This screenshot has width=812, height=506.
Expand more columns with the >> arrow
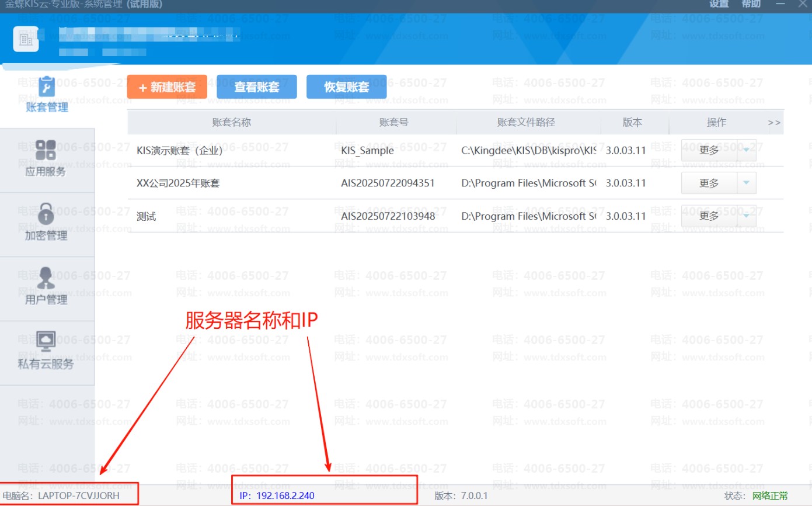[x=774, y=123]
